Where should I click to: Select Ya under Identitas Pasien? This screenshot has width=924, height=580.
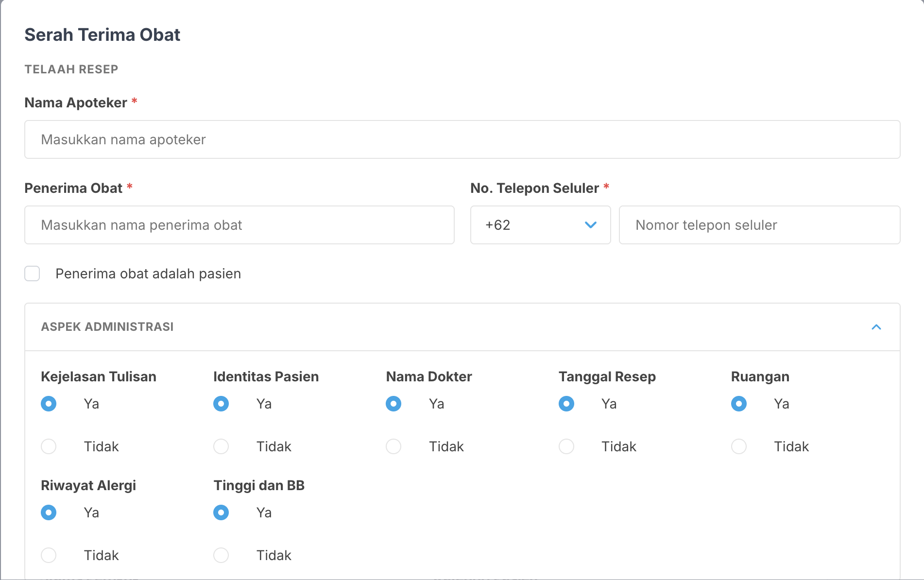click(x=221, y=404)
